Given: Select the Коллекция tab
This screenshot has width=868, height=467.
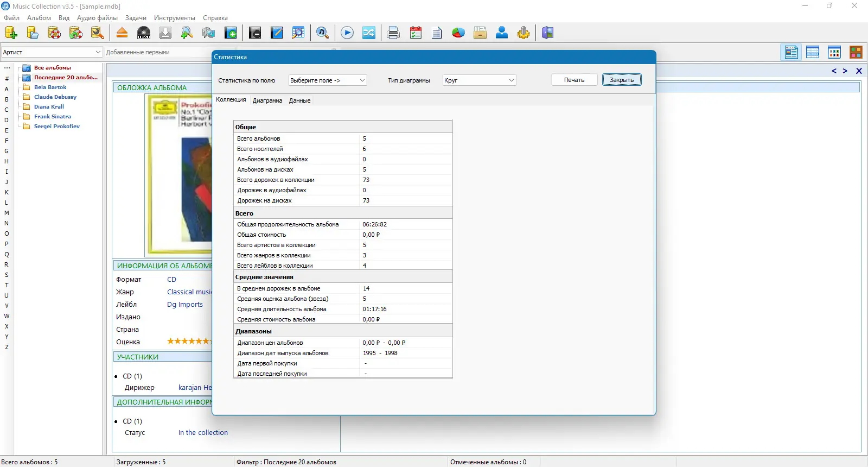Looking at the screenshot, I should 231,100.
